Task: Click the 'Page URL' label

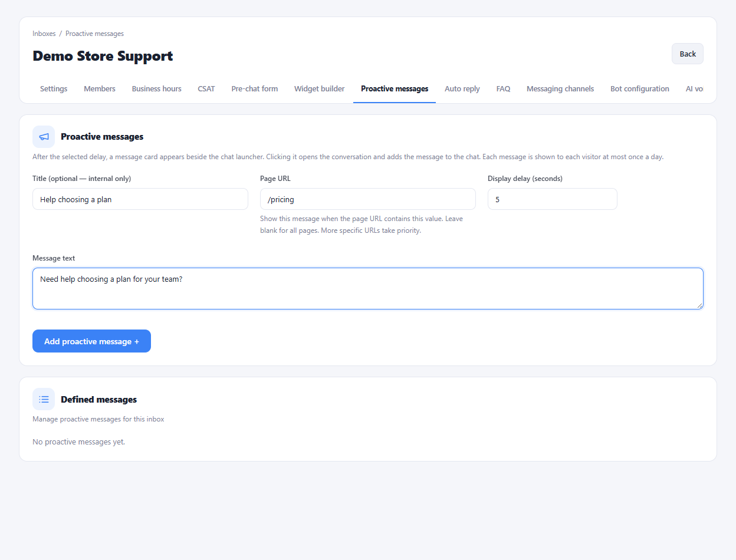Action: pos(275,179)
